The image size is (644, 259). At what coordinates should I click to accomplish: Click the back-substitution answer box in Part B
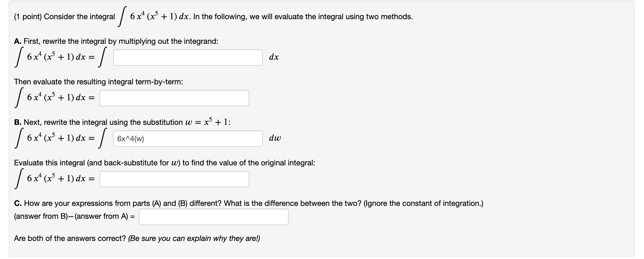coord(174,179)
